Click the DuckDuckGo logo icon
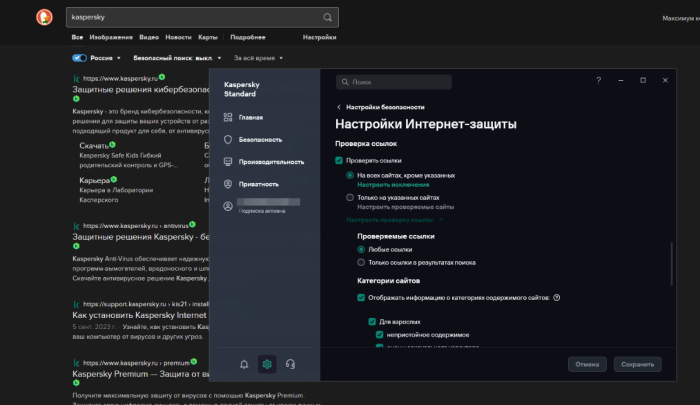The width and height of the screenshot is (700, 405). click(x=44, y=17)
